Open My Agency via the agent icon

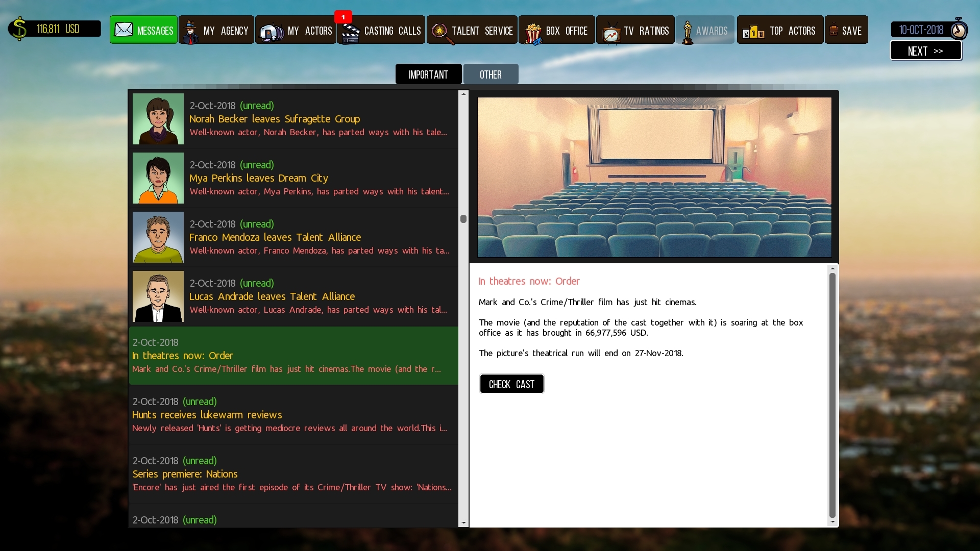click(191, 32)
